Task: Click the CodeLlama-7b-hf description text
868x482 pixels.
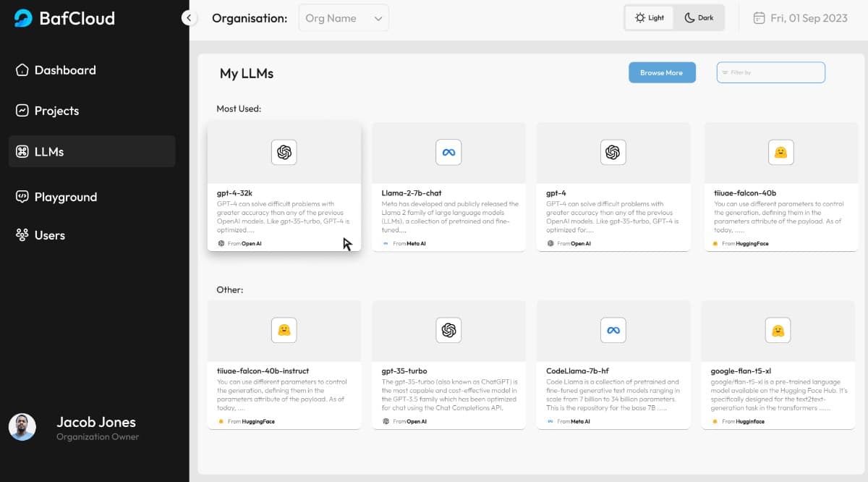Action: click(613, 395)
